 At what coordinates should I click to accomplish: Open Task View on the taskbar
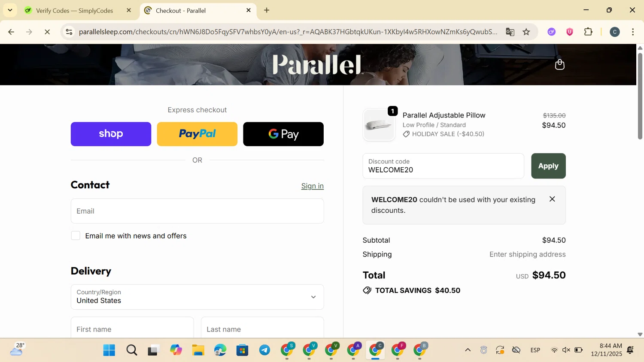(153, 350)
